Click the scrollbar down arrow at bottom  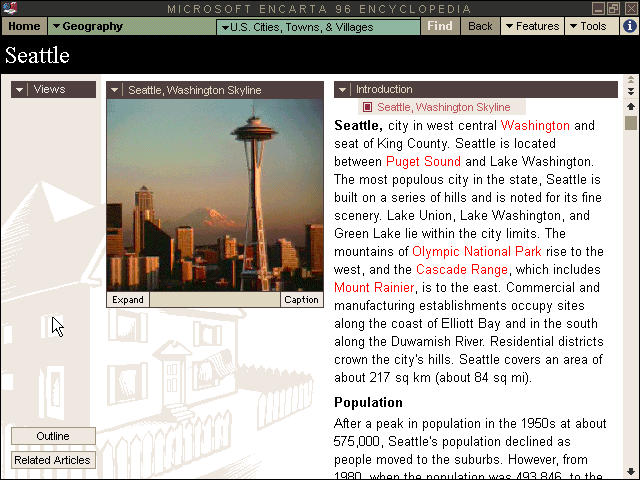click(631, 471)
